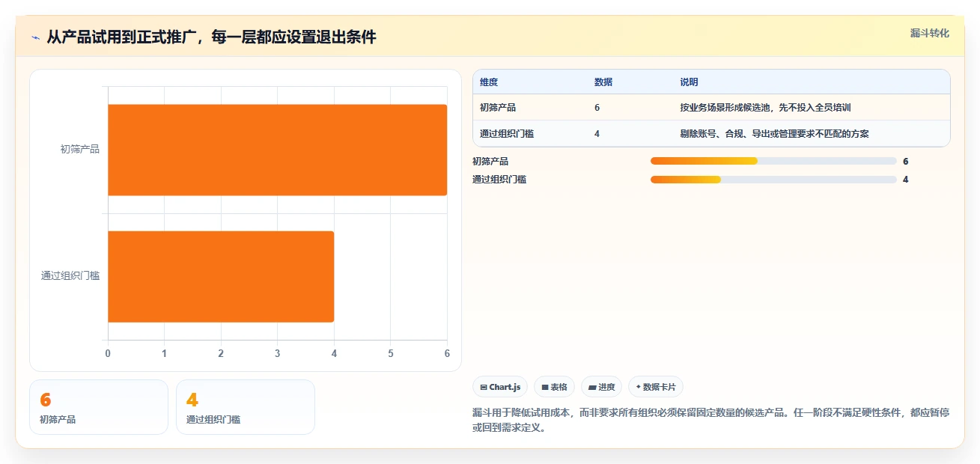Image resolution: width=980 pixels, height=464 pixels.
Task: Click the 初筛产品 orange chart bar
Action: [x=278, y=150]
